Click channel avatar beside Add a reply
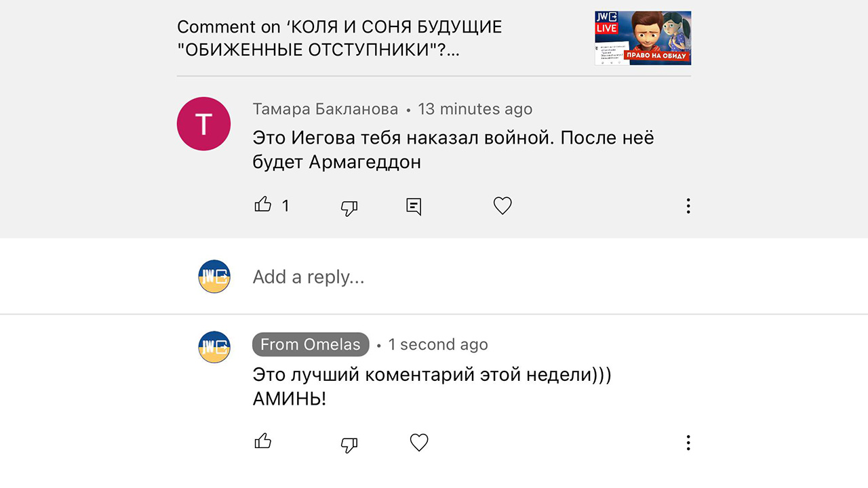 click(x=214, y=277)
